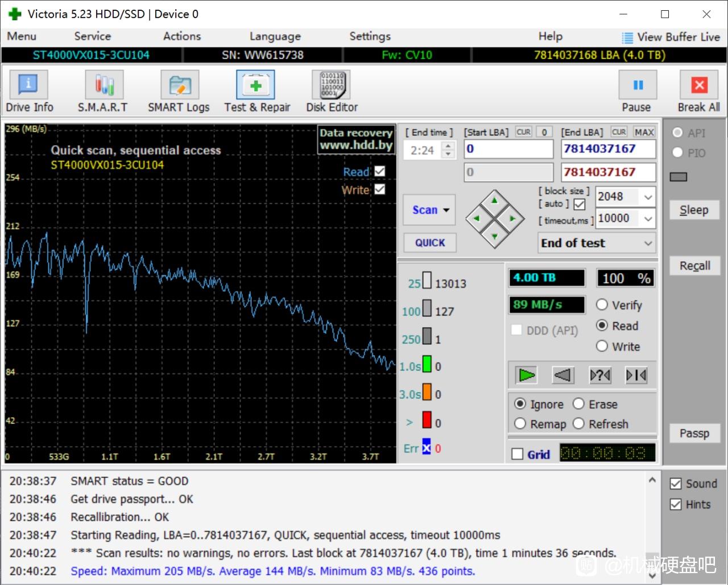Click the log scrollbar up arrow

[x=652, y=480]
